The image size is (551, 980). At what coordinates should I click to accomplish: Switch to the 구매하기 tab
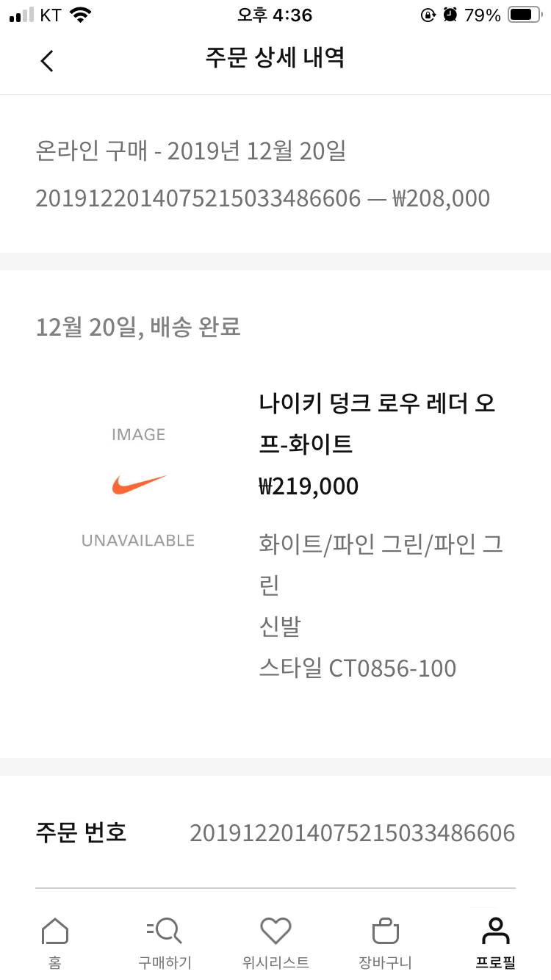(165, 962)
